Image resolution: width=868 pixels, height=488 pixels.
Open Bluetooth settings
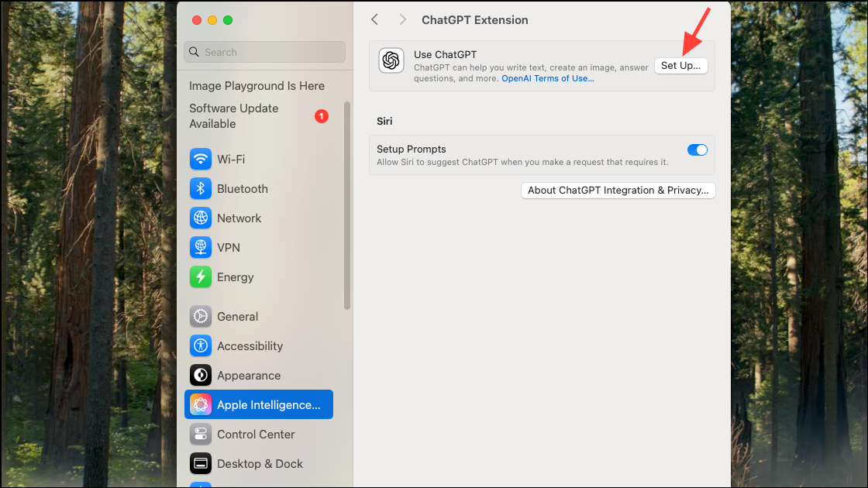pyautogui.click(x=259, y=189)
